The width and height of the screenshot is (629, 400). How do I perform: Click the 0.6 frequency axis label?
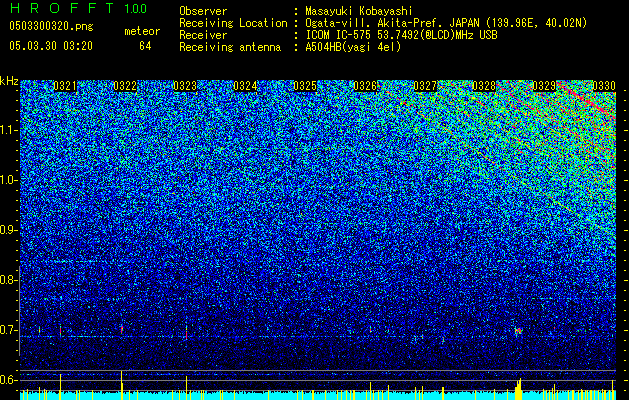coord(8,380)
